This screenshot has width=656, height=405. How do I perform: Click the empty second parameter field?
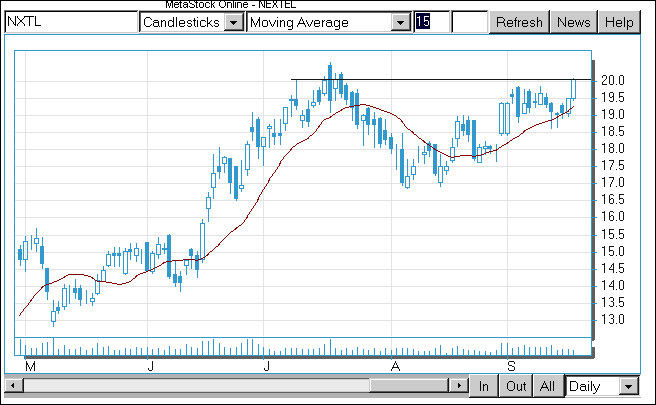pyautogui.click(x=470, y=22)
